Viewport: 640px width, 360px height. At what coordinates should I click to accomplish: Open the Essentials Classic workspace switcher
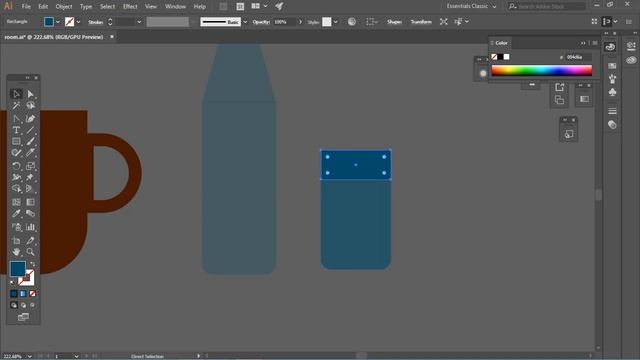(471, 6)
